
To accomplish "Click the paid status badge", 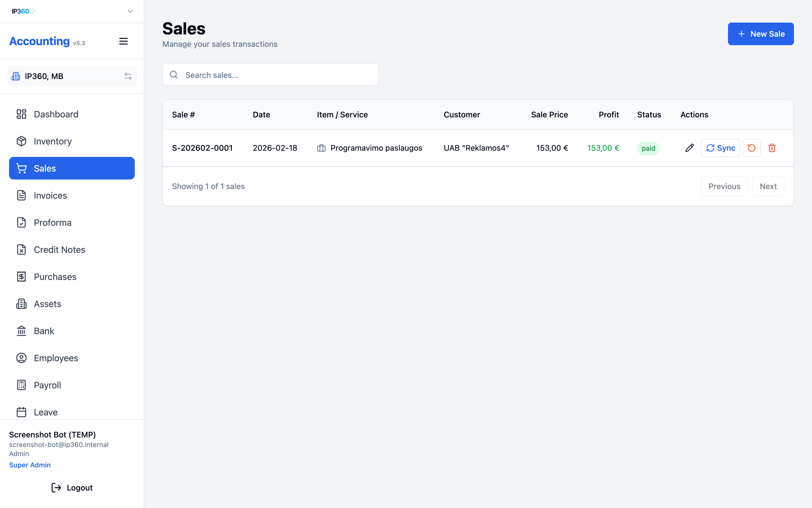I will 648,148.
